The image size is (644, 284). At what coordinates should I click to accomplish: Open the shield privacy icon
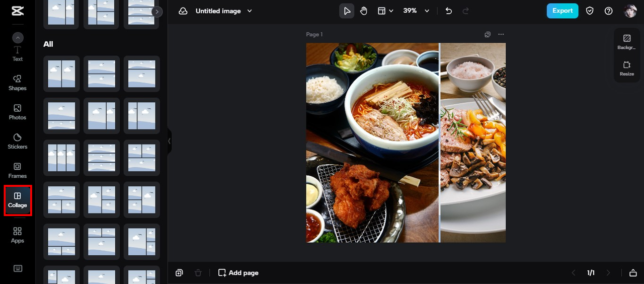[590, 11]
